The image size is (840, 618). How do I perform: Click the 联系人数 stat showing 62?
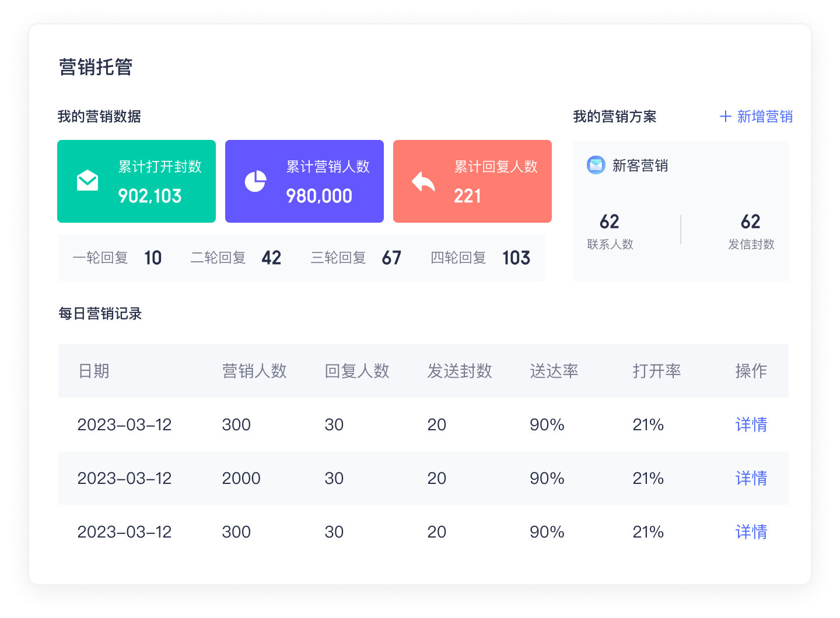pyautogui.click(x=610, y=230)
